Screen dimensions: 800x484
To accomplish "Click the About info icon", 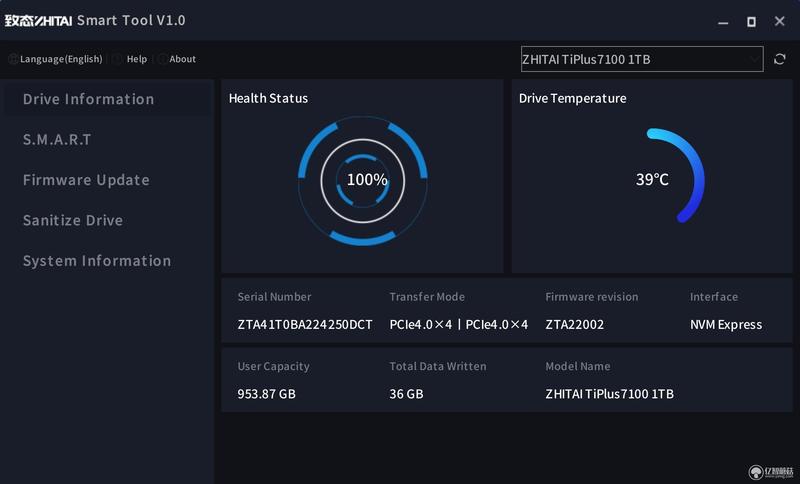I will [162, 59].
